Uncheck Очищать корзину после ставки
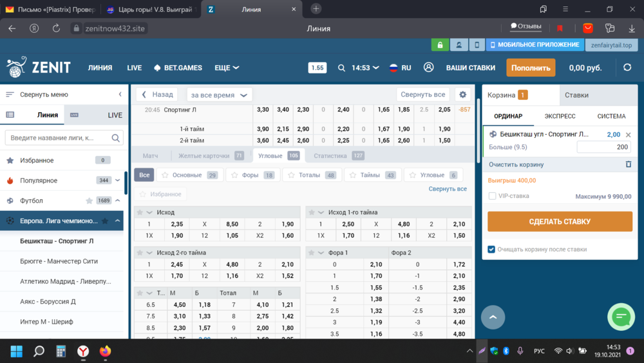 pyautogui.click(x=491, y=249)
